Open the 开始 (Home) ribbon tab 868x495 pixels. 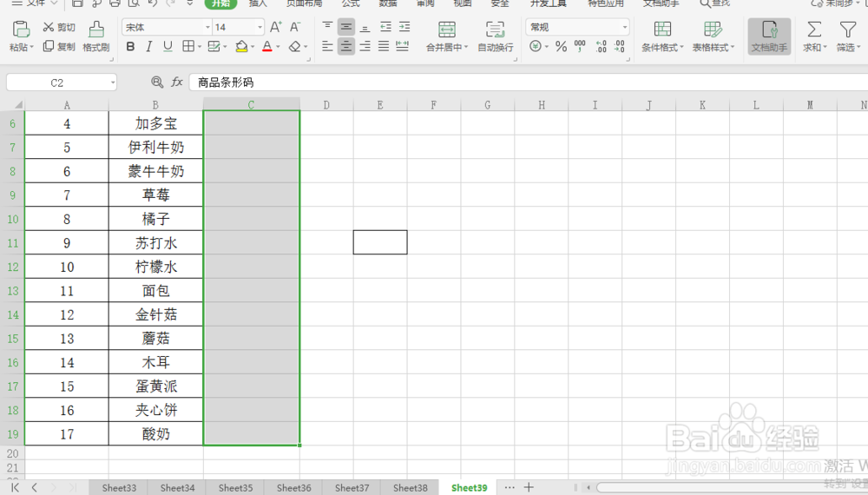220,3
